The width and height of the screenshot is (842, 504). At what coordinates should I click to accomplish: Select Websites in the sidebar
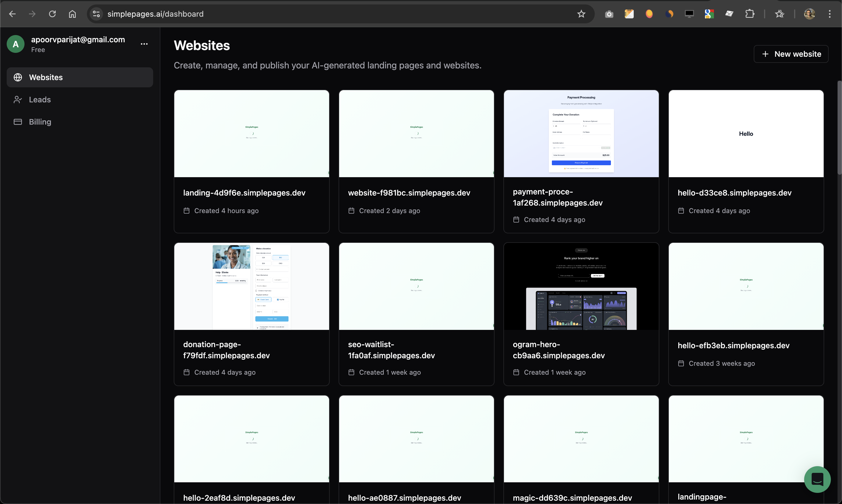pyautogui.click(x=46, y=77)
